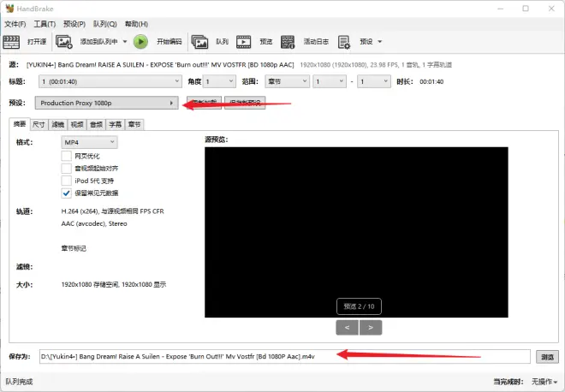Click the 时长 00:01:40 duration value
The width and height of the screenshot is (565, 392).
(431, 82)
